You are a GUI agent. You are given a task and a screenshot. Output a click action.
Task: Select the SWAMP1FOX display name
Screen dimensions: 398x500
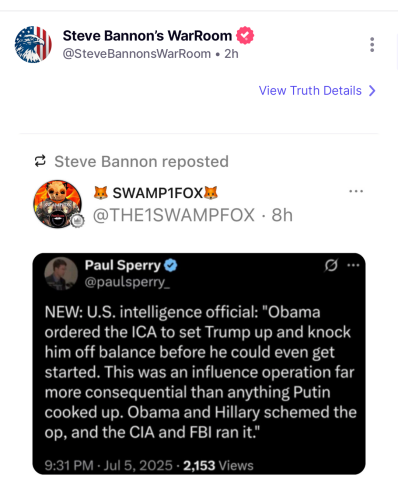click(x=155, y=193)
